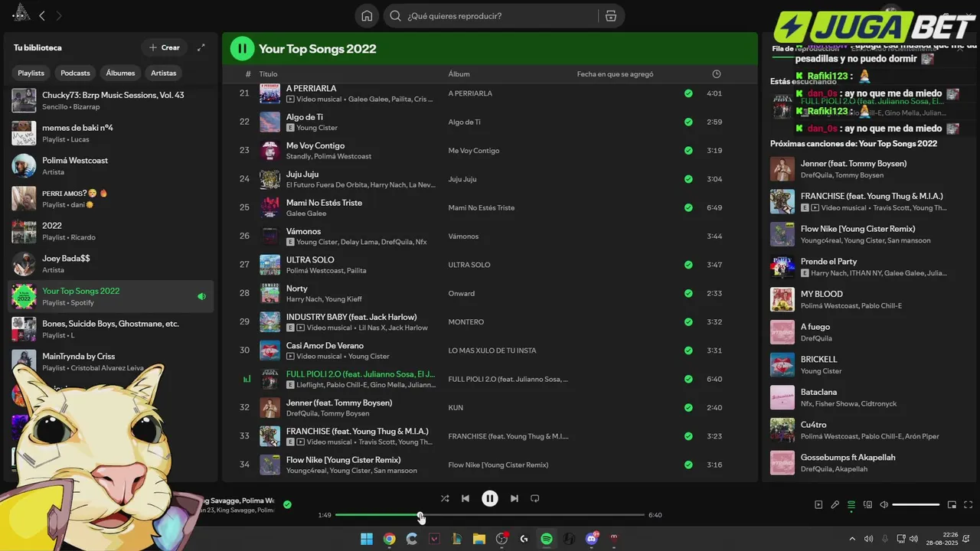Open the Browse icon in search bar
Image resolution: width=980 pixels, height=551 pixels.
tap(611, 16)
